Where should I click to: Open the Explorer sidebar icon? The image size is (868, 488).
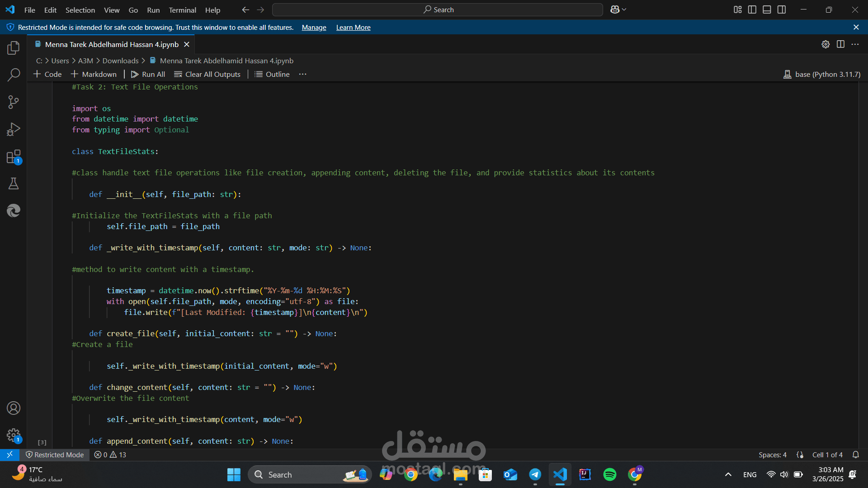coord(14,47)
